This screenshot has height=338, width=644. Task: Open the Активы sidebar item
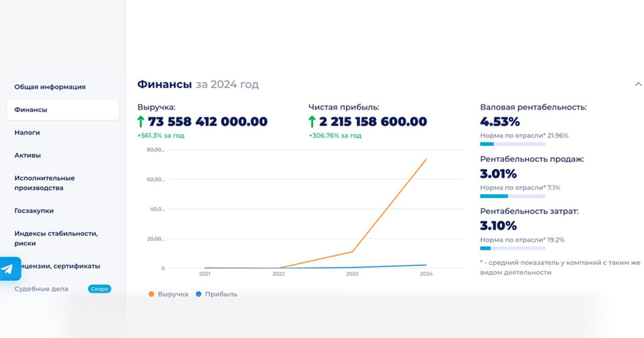[27, 155]
